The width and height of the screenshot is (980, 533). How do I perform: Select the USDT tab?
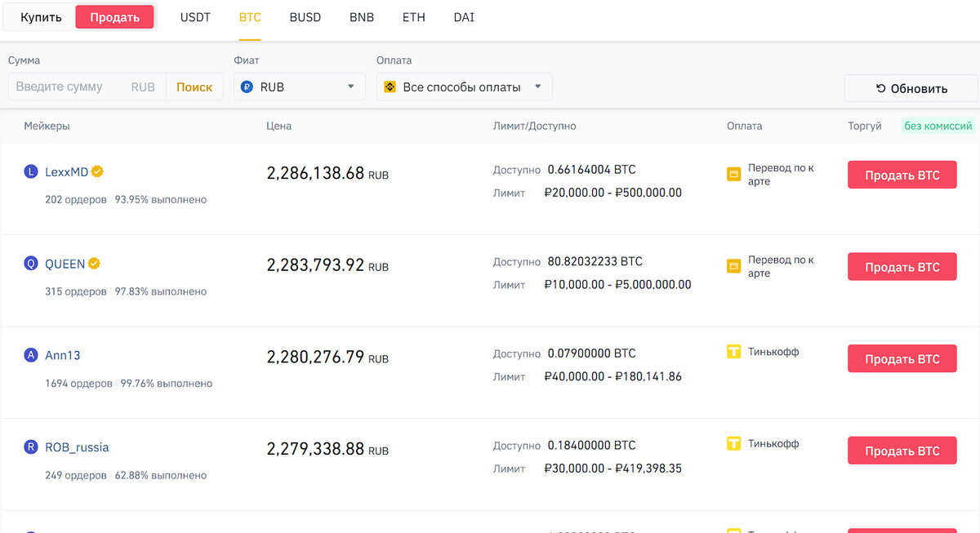click(x=195, y=17)
